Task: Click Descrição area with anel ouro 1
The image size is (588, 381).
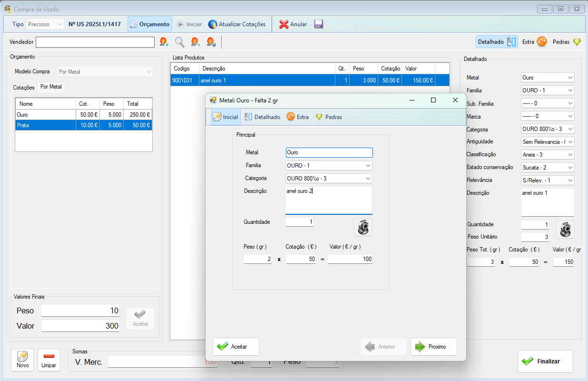Action: 548,202
